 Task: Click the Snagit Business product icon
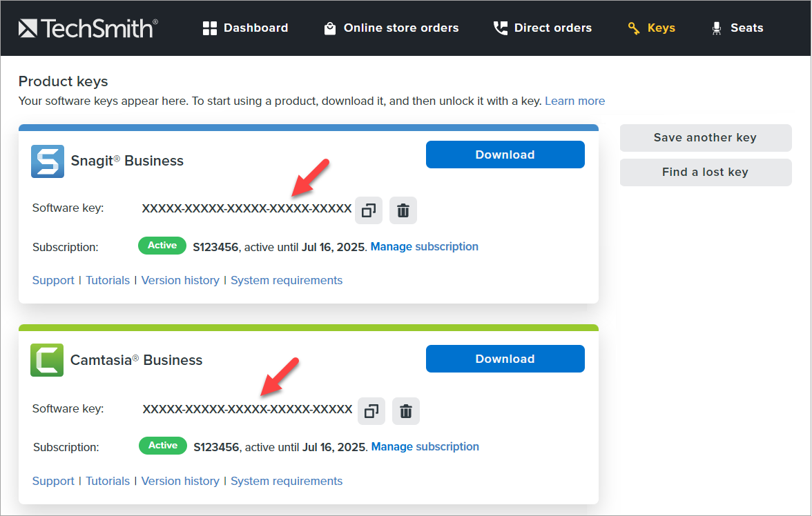(48, 161)
